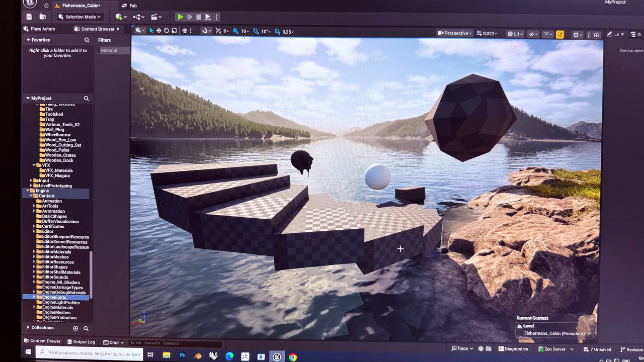This screenshot has height=362, width=644.
Task: Switch to the Place Actors tab
Action: click(40, 29)
